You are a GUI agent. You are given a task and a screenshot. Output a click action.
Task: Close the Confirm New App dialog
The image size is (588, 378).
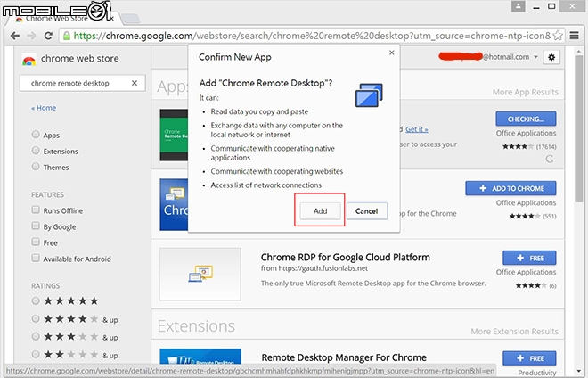(x=391, y=53)
